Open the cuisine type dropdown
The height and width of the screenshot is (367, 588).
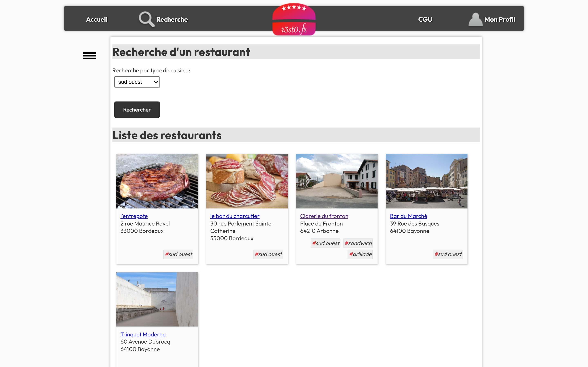[137, 82]
